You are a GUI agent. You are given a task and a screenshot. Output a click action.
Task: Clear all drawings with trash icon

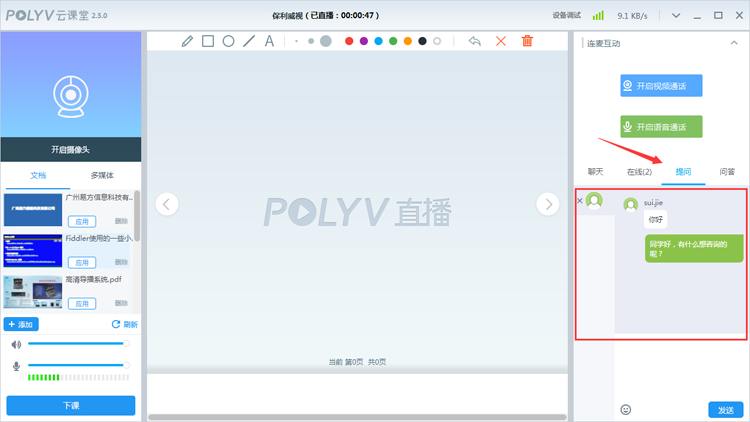tap(527, 41)
